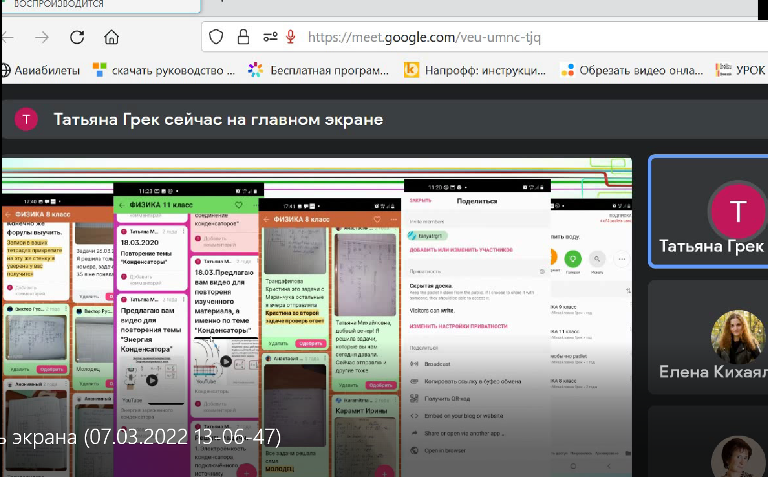The width and height of the screenshot is (768, 477).
Task: Like the ФИЗИКА 8 класс board heart
Action: 377,219
